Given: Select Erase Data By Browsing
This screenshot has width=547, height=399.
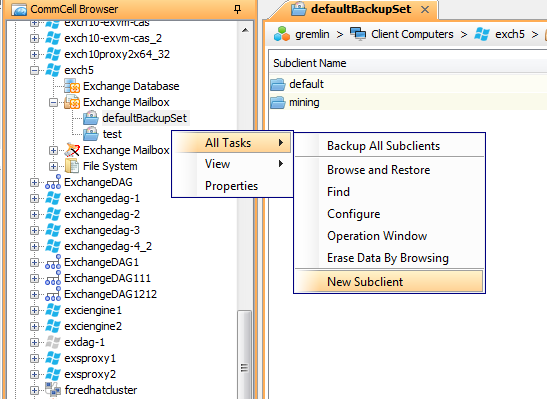Looking at the screenshot, I should pos(389,258).
